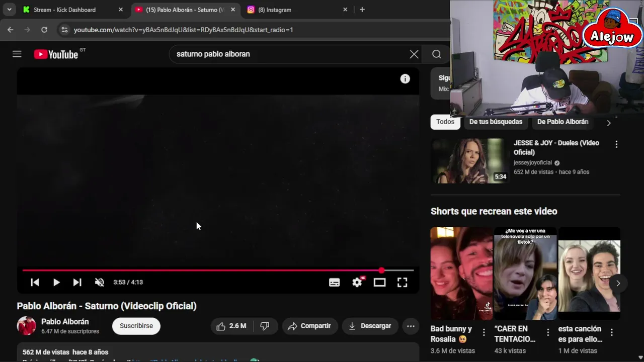Open jesseyjoyoficial channel link
The image size is (644, 362).
click(x=533, y=163)
